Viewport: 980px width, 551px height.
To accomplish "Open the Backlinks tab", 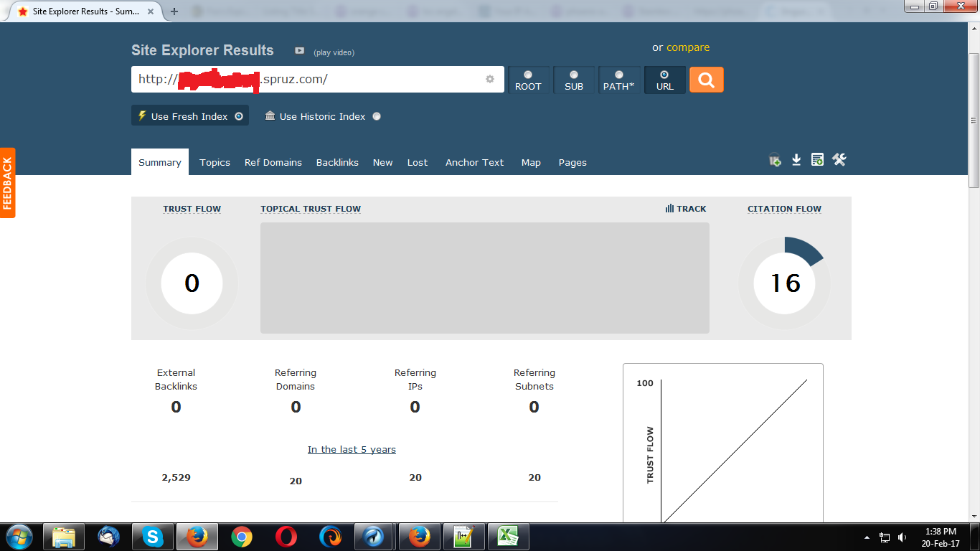I will tap(337, 162).
